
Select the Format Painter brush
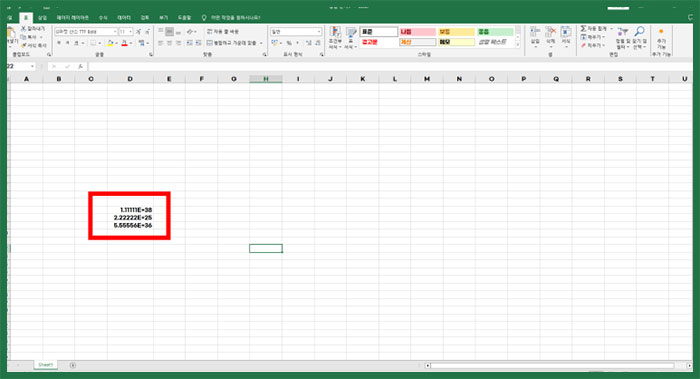(x=24, y=46)
